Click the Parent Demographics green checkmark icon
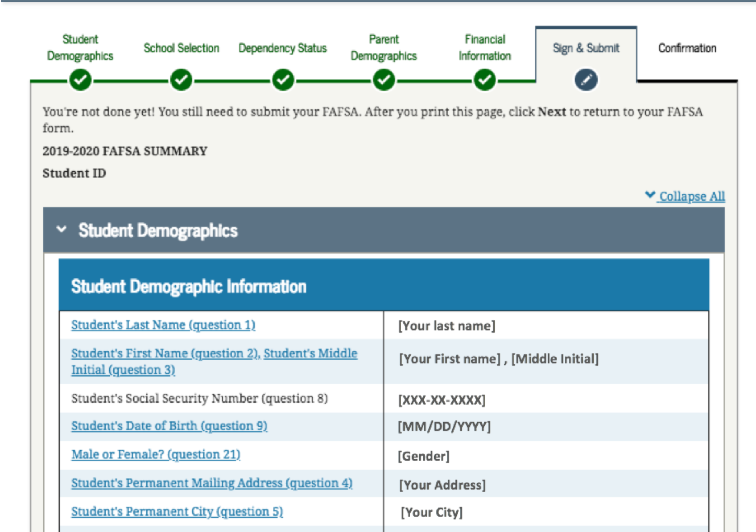This screenshot has height=532, width=756. pos(384,80)
